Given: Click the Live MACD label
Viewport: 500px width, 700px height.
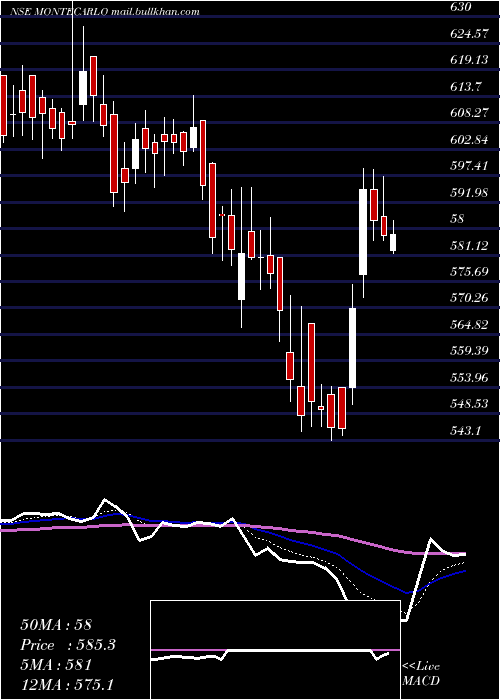Looking at the screenshot, I should [421, 674].
